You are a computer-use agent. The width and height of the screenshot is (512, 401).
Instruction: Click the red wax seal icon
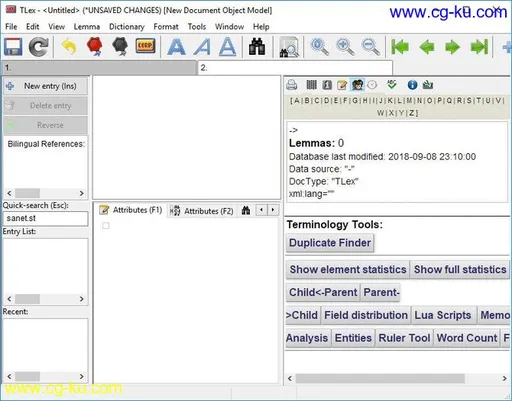pyautogui.click(x=95, y=46)
